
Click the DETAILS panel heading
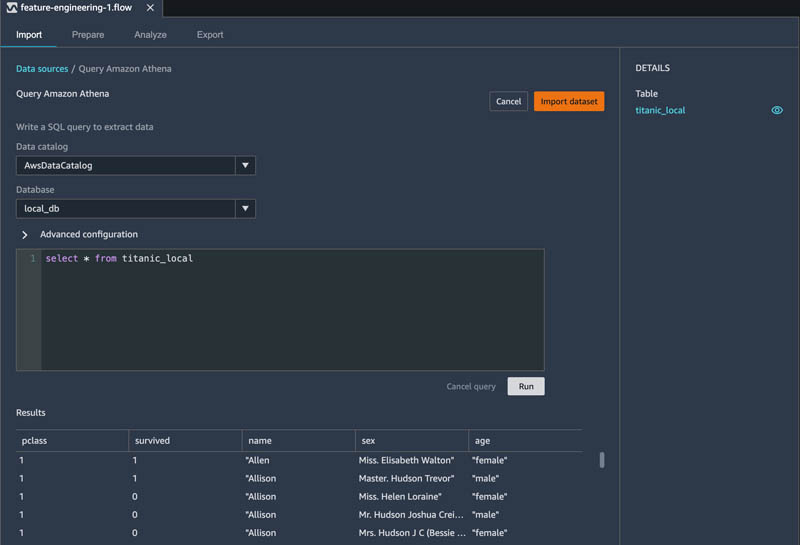pos(652,68)
